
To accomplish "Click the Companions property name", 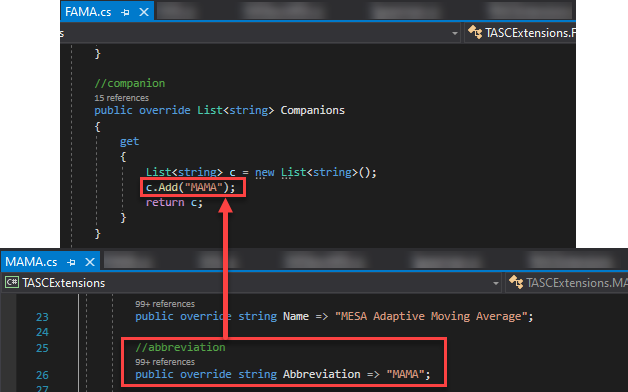I will [x=312, y=110].
